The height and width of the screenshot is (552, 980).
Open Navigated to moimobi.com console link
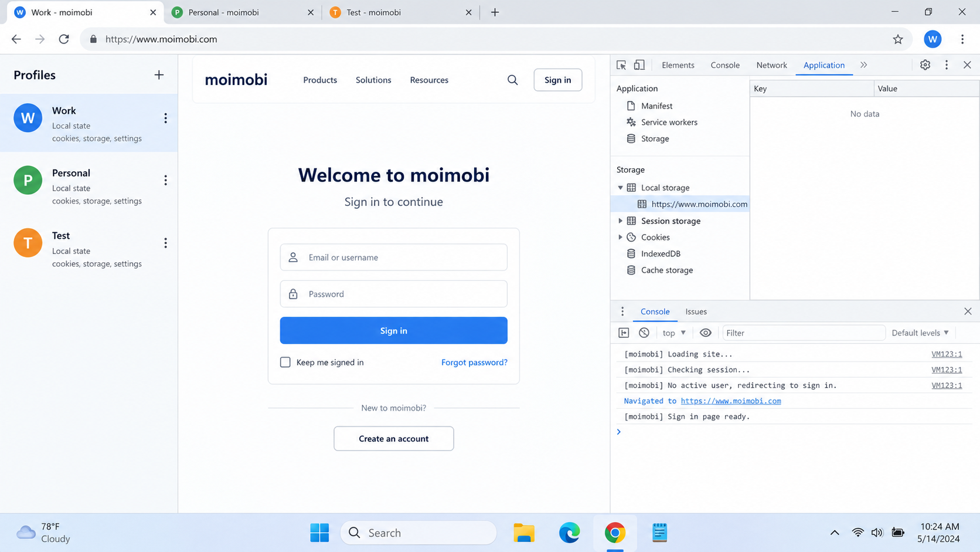tap(730, 401)
